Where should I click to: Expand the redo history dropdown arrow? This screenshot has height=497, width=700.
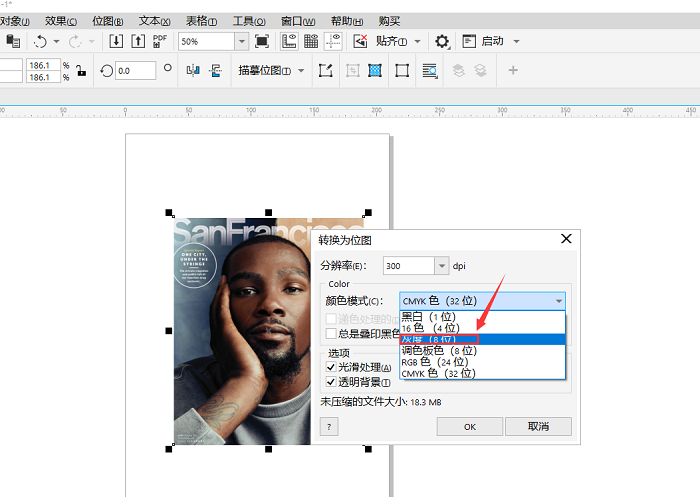[92, 42]
